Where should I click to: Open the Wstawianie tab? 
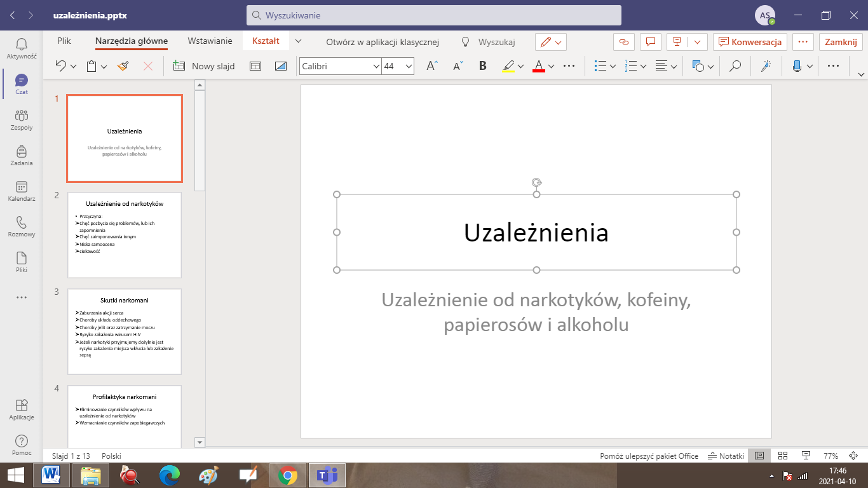coord(210,41)
